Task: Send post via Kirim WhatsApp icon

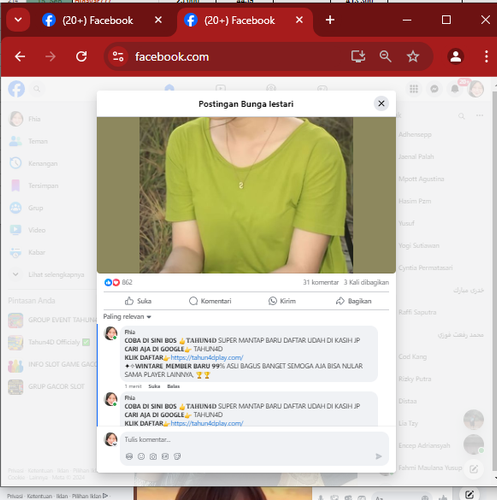Action: coord(282,301)
